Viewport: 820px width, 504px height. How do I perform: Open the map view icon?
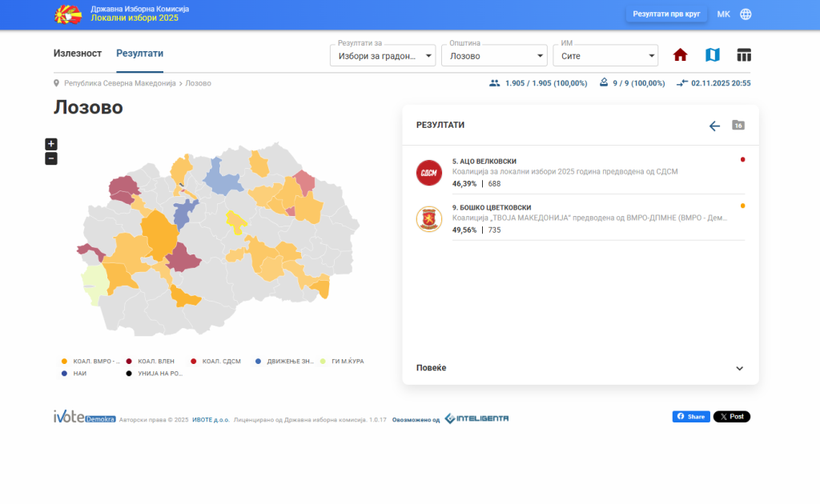point(712,55)
